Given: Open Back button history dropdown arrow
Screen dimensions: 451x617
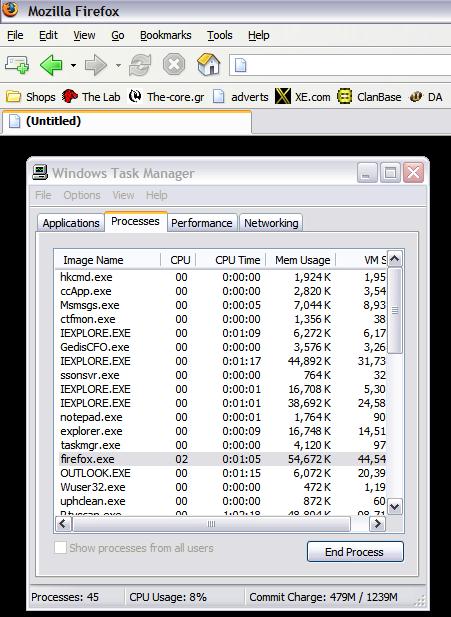Looking at the screenshot, I should pos(73,65).
